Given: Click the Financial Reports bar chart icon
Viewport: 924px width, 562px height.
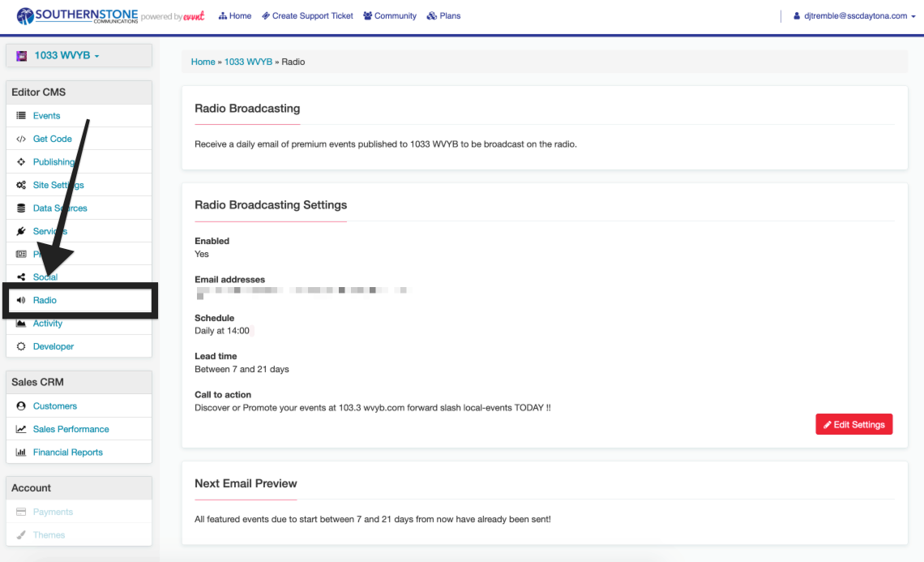Looking at the screenshot, I should 21,453.
